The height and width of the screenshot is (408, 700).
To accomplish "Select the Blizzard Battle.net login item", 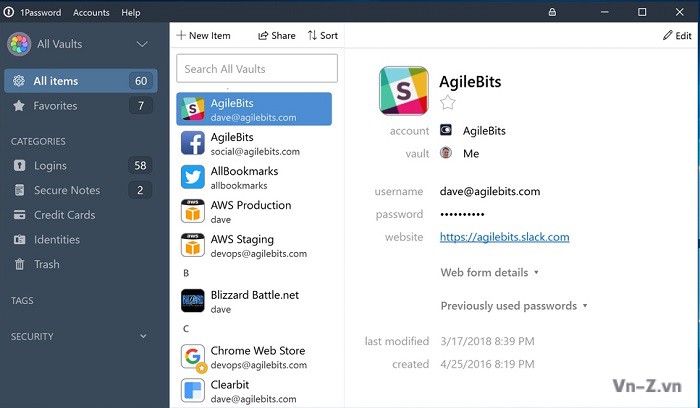I will tap(255, 302).
